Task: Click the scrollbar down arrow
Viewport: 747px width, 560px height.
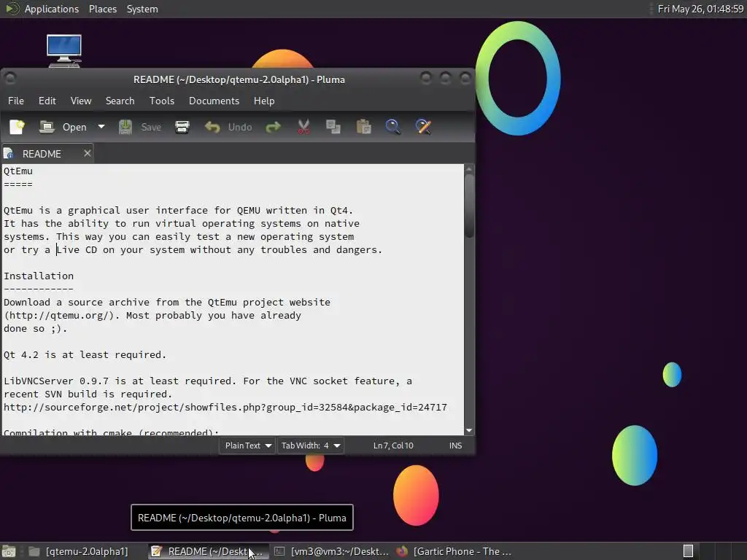Action: (469, 430)
